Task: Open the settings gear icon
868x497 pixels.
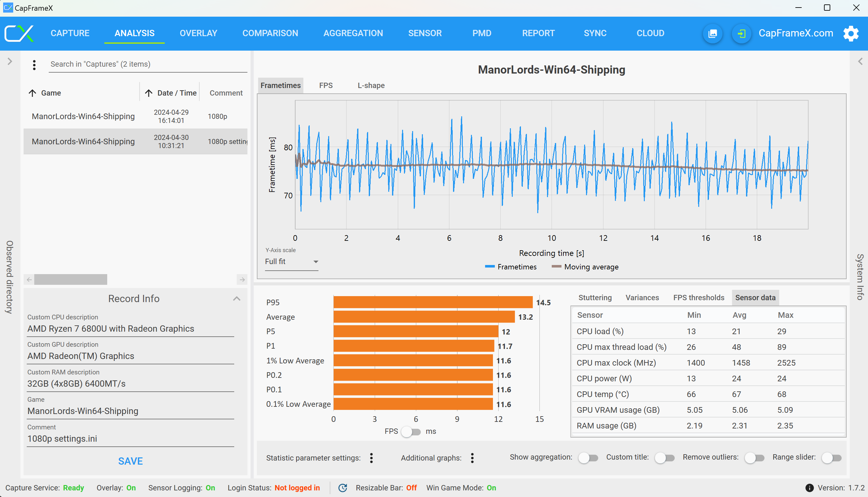Action: click(851, 33)
